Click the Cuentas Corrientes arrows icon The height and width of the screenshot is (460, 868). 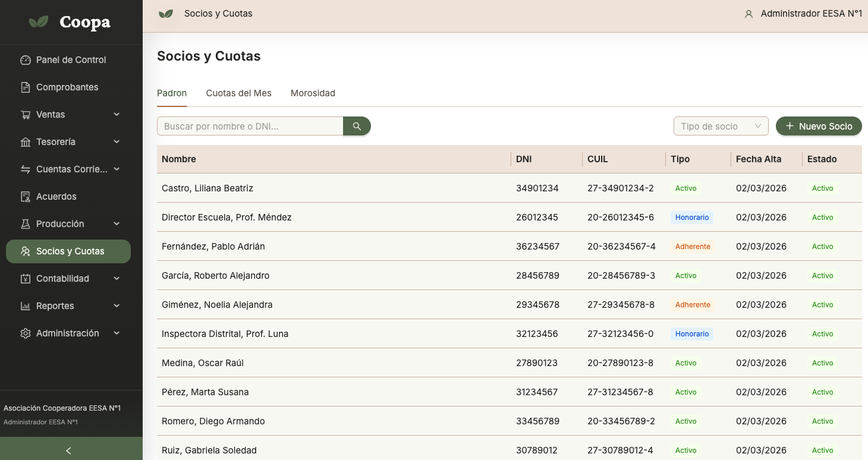(26, 169)
